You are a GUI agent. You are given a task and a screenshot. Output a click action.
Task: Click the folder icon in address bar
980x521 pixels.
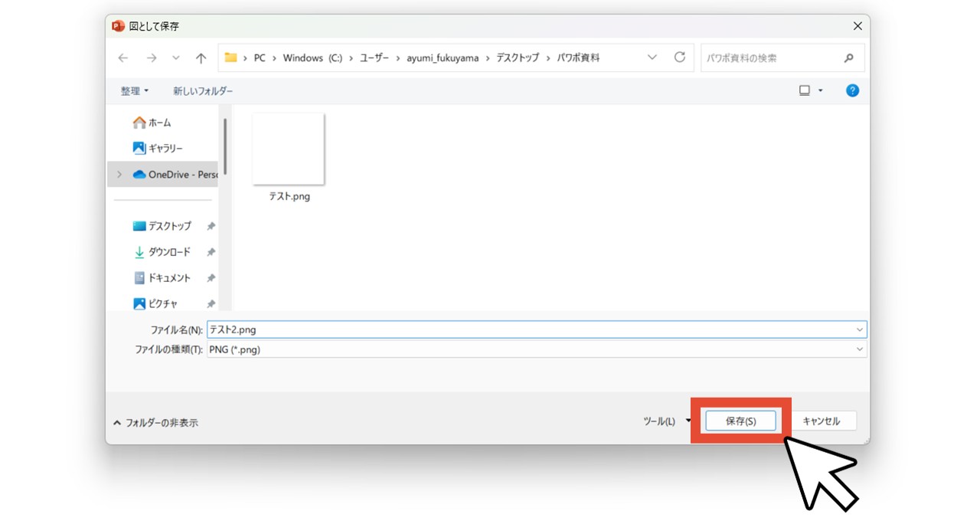coord(230,57)
